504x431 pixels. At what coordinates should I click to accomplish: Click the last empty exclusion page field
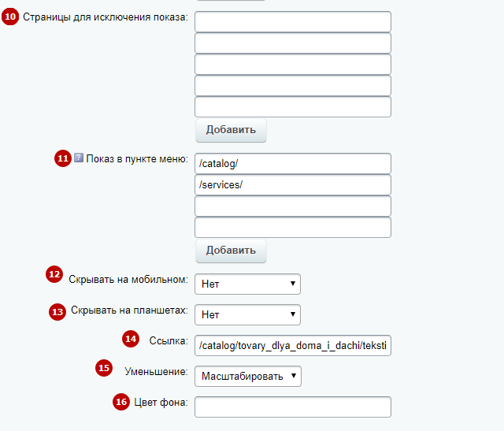293,106
